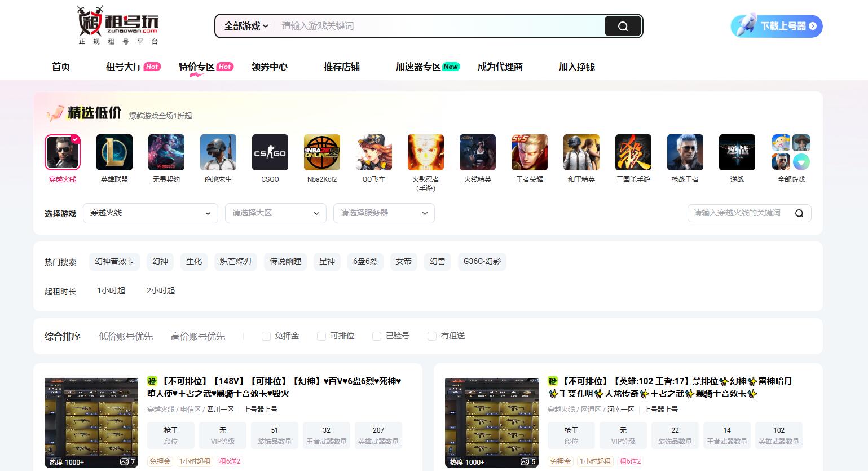The image size is (868, 471).
Task: Click the 下载上号器 button
Action: click(x=777, y=26)
